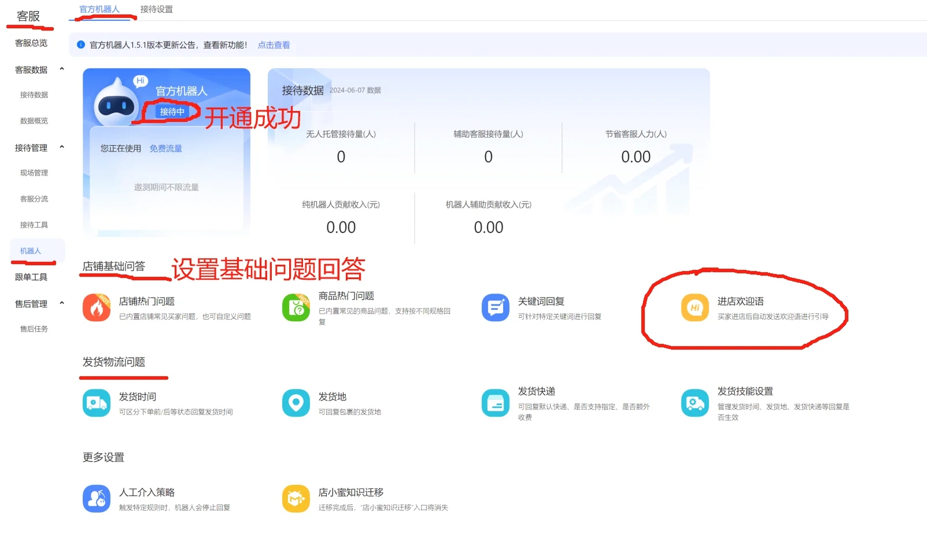The image size is (927, 560).
Task: Click the 2024-06-07 数据 date text
Action: click(355, 90)
